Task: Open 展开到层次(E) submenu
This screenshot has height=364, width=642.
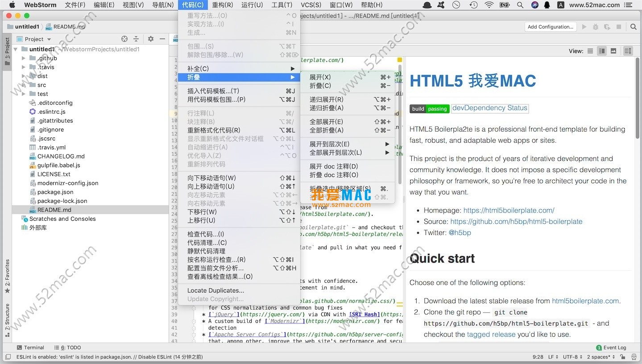Action: (x=348, y=144)
